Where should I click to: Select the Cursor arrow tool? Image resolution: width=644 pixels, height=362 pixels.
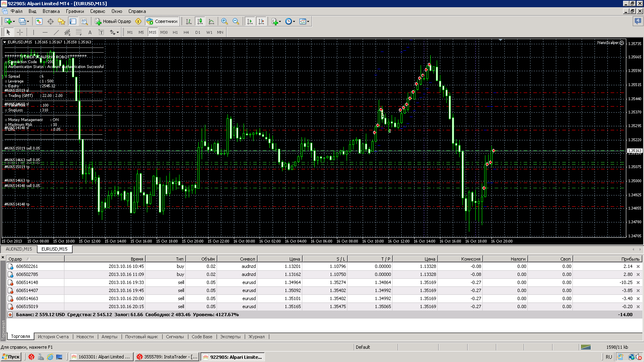click(x=8, y=32)
